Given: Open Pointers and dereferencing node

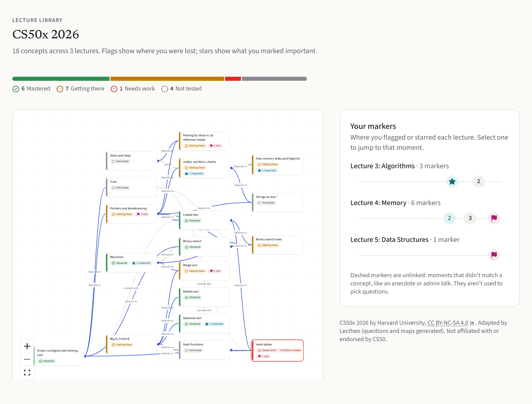Looking at the screenshot, I should (x=131, y=214).
